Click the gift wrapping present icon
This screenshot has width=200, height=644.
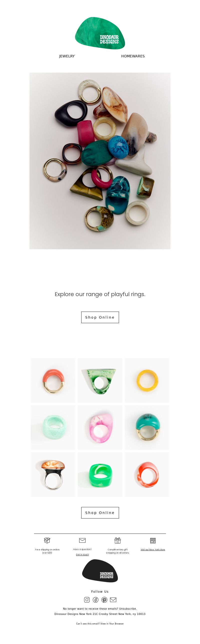pos(117,540)
